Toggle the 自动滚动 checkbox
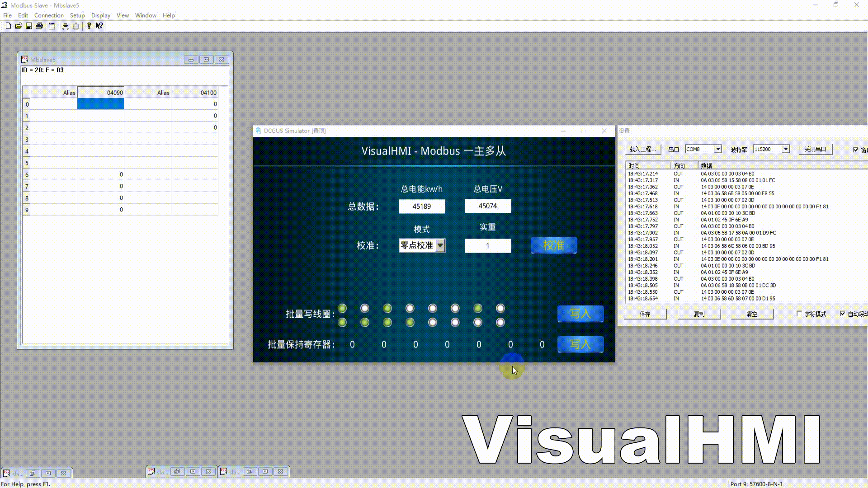868x488 pixels. pyautogui.click(x=843, y=314)
